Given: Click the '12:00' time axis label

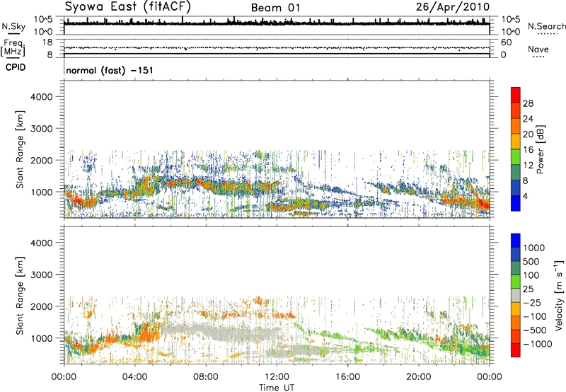Looking at the screenshot, I should point(277,377).
